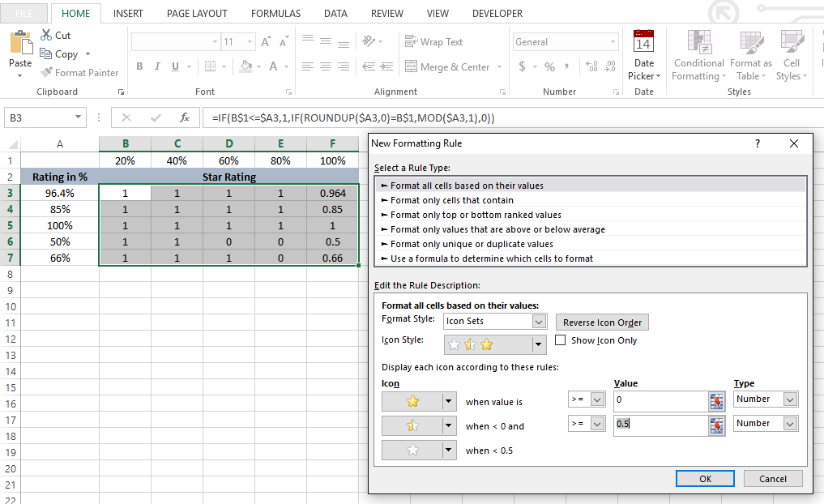Click the OK button
The image size is (824, 504).
pos(705,479)
